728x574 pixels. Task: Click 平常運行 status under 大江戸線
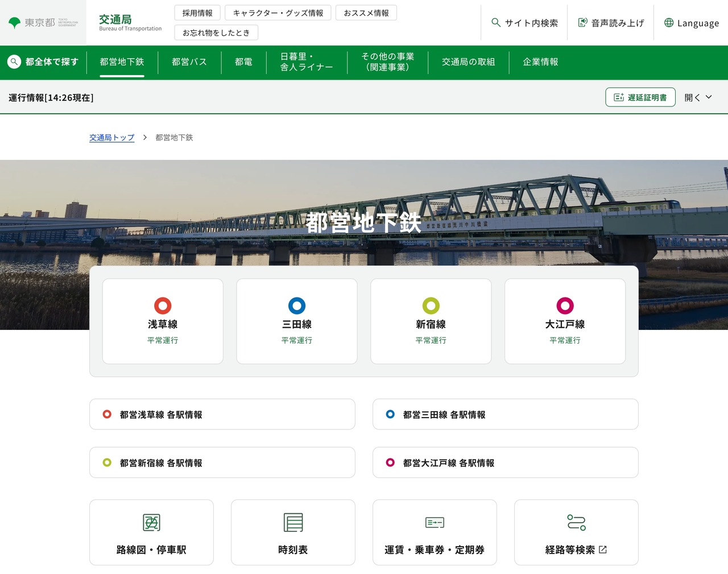pos(565,340)
